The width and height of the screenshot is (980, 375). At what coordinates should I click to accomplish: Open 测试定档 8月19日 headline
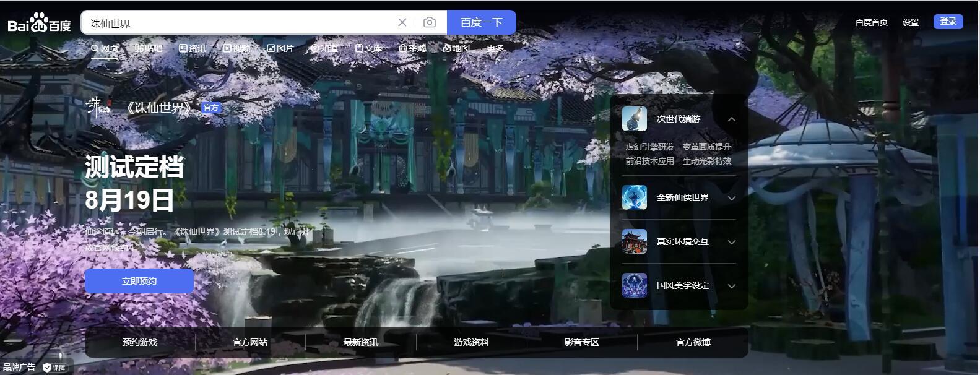tap(134, 183)
